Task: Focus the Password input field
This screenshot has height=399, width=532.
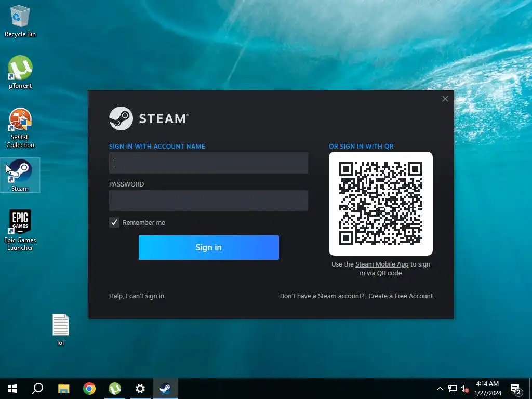Action: pos(208,201)
